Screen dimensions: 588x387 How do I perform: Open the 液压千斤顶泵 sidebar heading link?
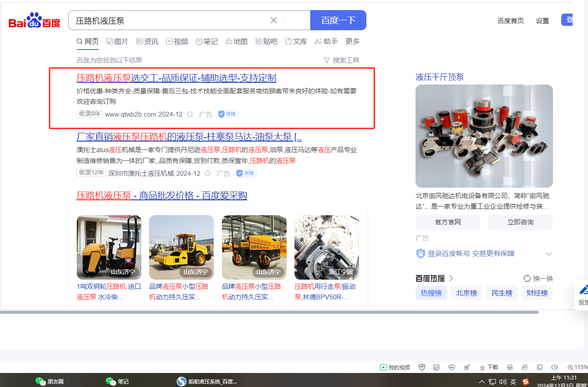click(440, 77)
